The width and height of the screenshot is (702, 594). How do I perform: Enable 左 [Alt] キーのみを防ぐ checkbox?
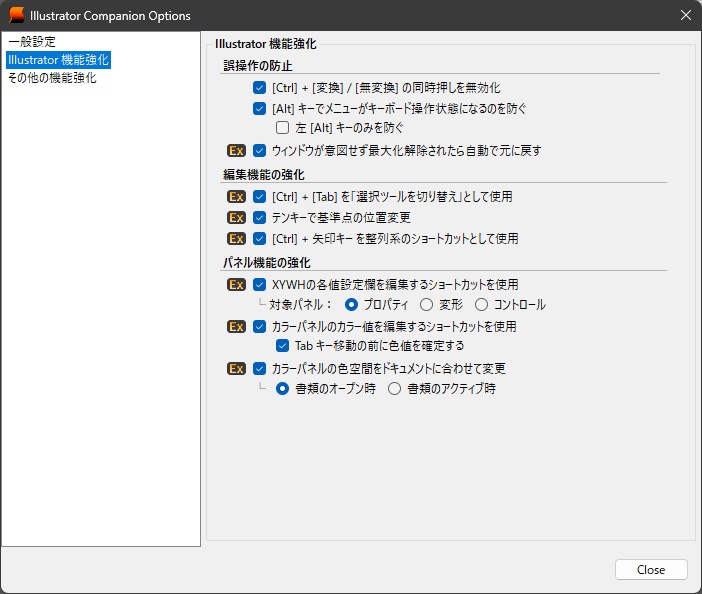tap(282, 128)
